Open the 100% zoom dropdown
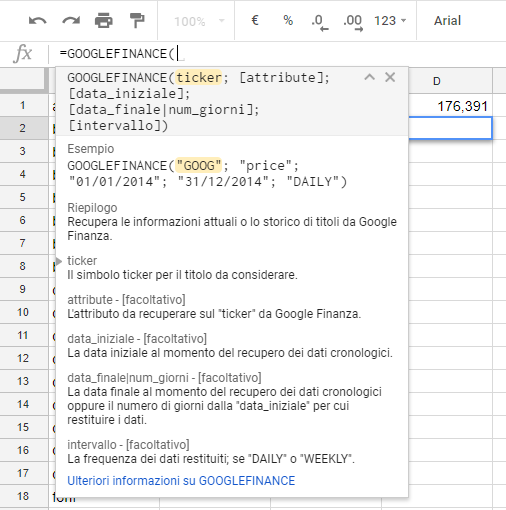 tap(199, 21)
